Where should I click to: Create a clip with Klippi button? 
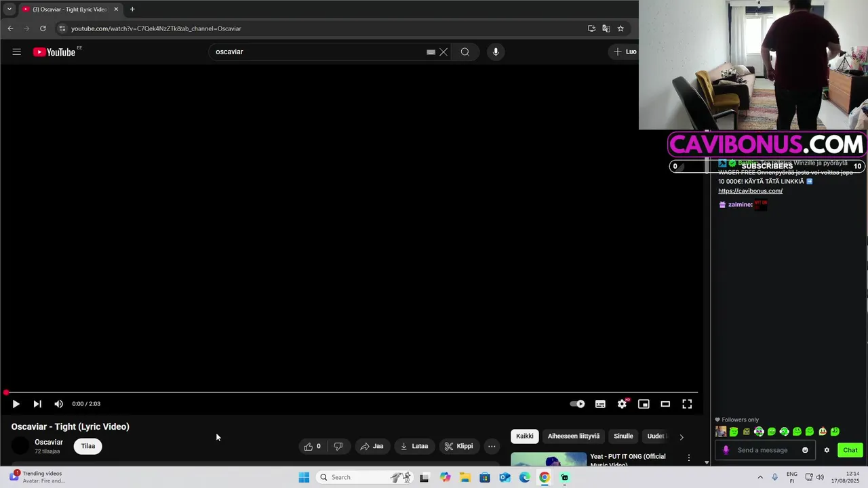459,446
